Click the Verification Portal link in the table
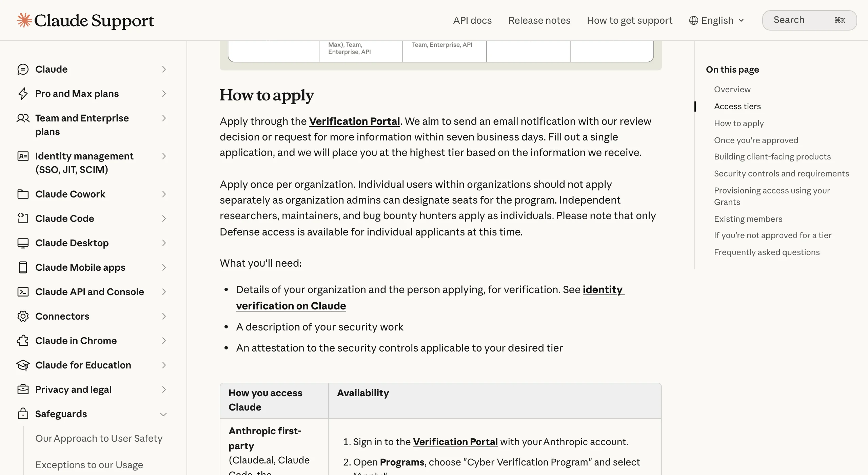868x475 pixels. click(x=455, y=442)
